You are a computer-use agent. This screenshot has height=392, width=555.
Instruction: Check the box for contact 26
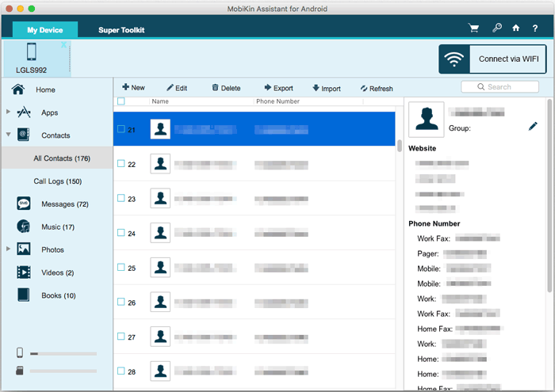click(121, 302)
